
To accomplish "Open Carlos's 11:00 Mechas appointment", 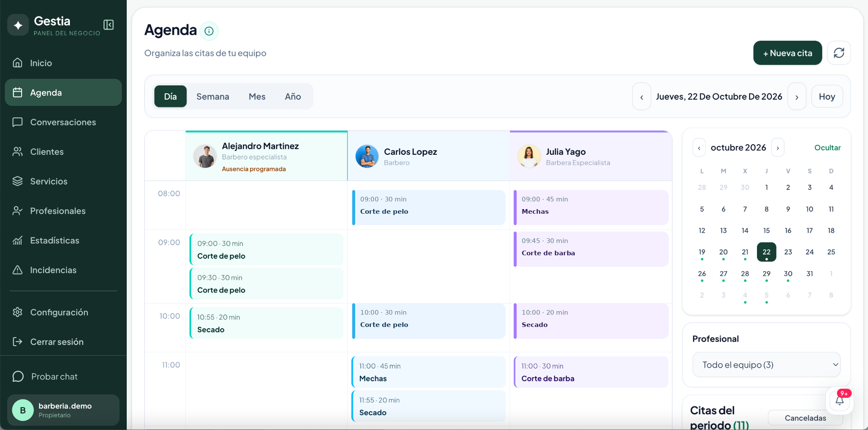I will tap(428, 372).
